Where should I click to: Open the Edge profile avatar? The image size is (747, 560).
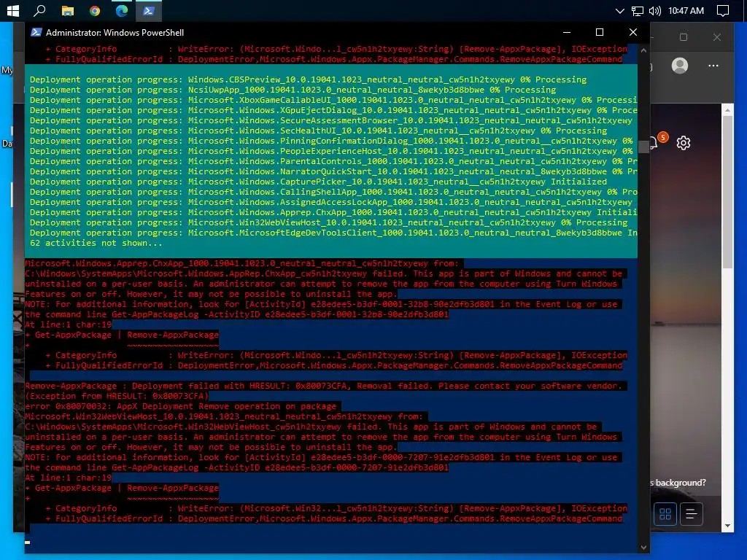pos(680,65)
